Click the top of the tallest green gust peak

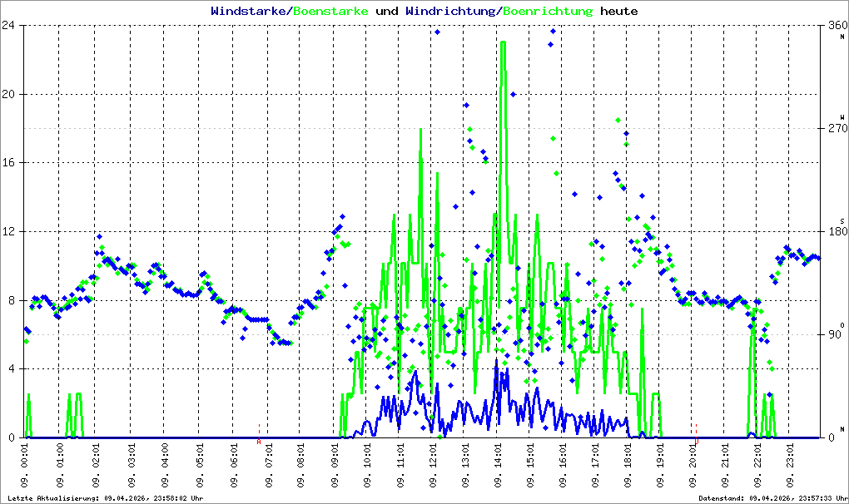click(x=503, y=42)
